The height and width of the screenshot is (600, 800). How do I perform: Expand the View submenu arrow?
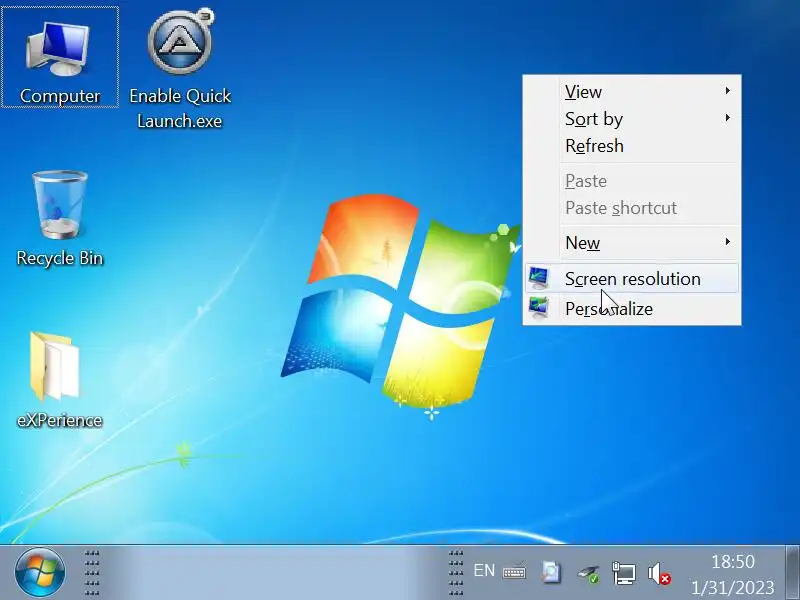[x=728, y=91]
